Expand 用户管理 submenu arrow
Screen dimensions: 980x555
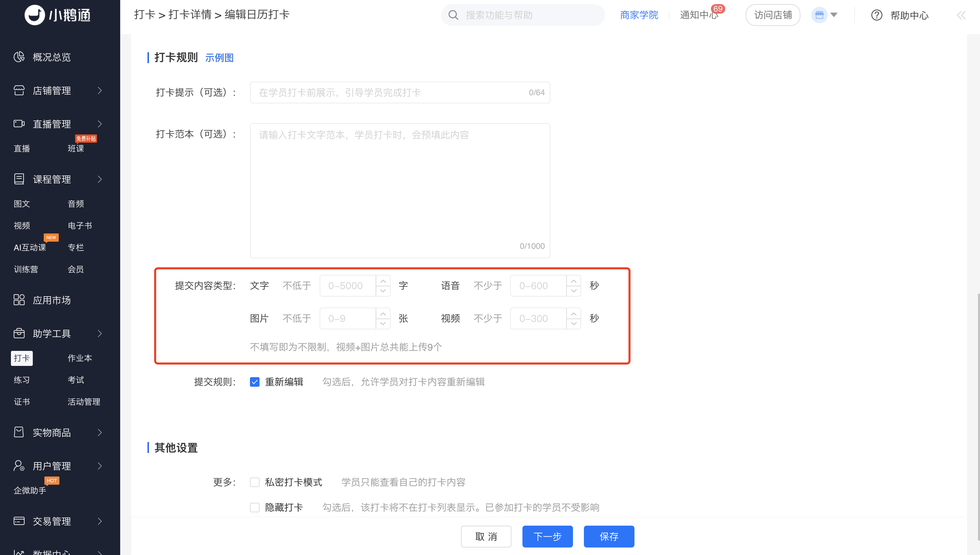[100, 466]
